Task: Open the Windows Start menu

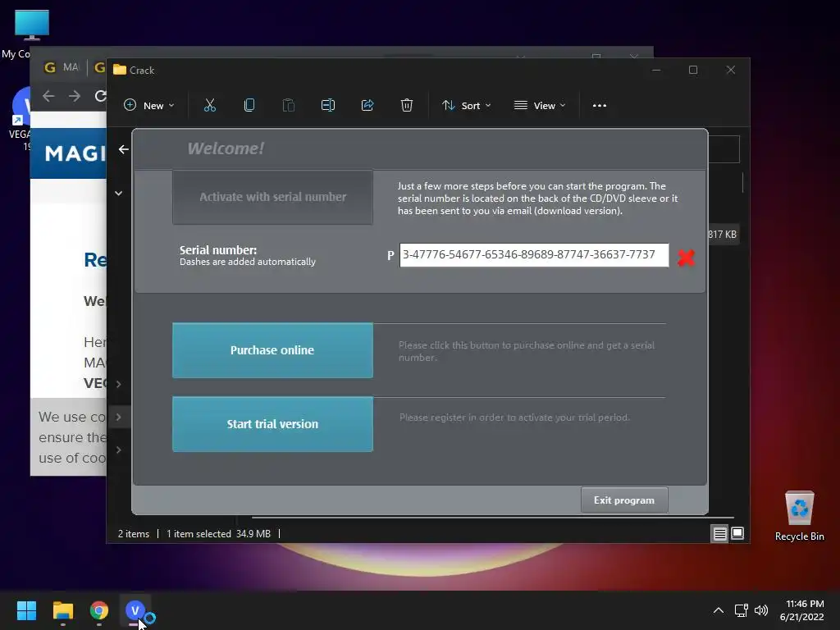Action: click(x=26, y=610)
